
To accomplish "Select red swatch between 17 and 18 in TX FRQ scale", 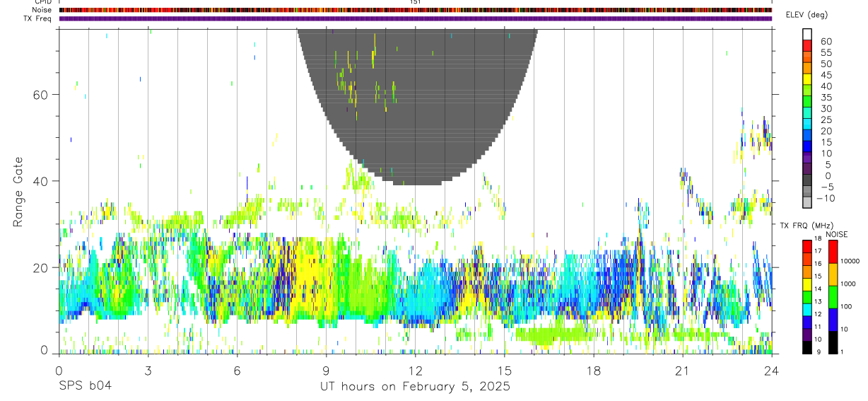I will (x=807, y=246).
